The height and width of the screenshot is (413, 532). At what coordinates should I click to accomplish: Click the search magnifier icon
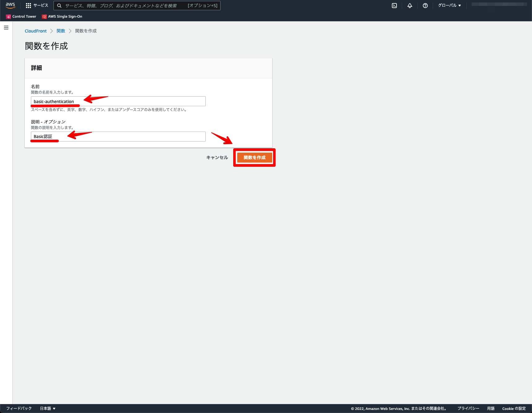pos(59,6)
